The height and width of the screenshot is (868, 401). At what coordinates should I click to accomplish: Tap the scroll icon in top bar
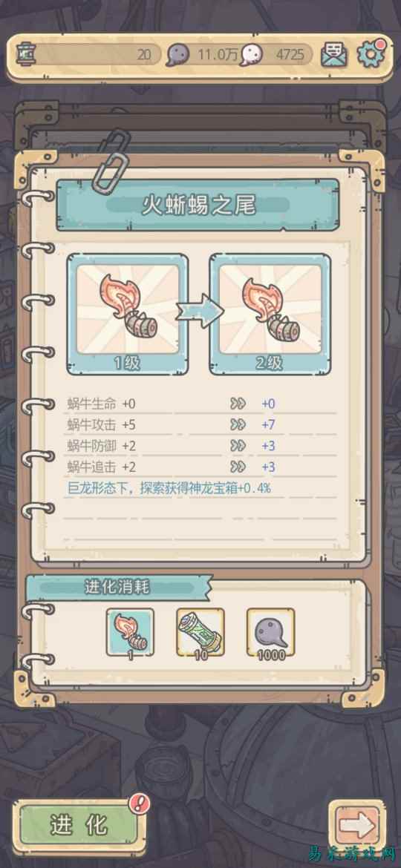(x=27, y=54)
